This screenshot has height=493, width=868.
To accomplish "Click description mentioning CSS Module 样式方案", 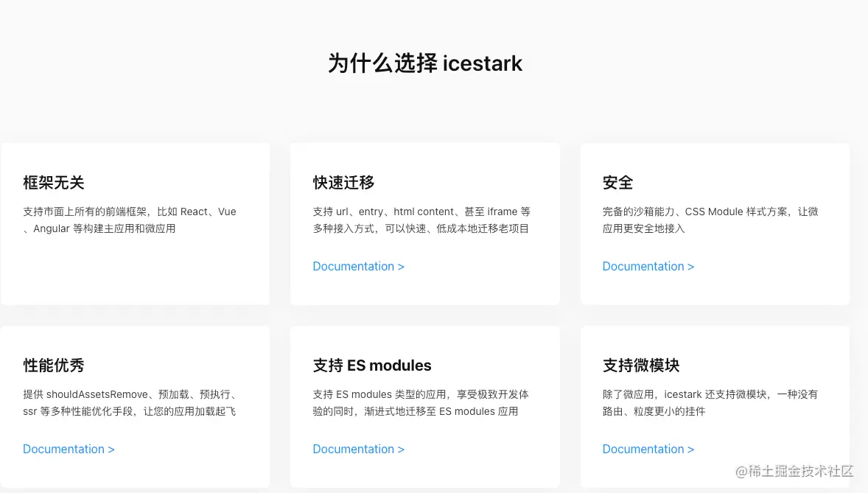I will (x=710, y=220).
